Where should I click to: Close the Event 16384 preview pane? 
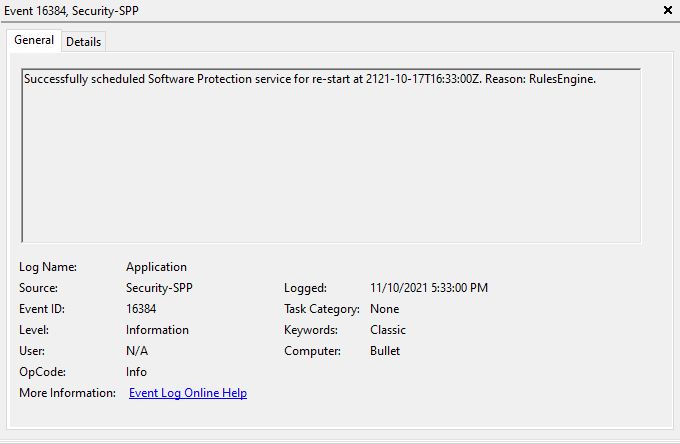(667, 10)
